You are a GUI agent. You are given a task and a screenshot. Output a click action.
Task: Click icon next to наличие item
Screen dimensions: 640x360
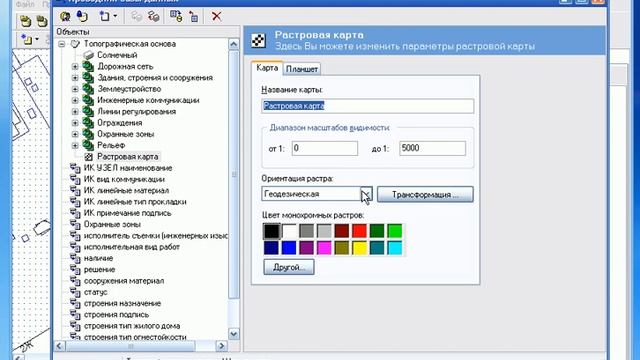click(x=75, y=258)
